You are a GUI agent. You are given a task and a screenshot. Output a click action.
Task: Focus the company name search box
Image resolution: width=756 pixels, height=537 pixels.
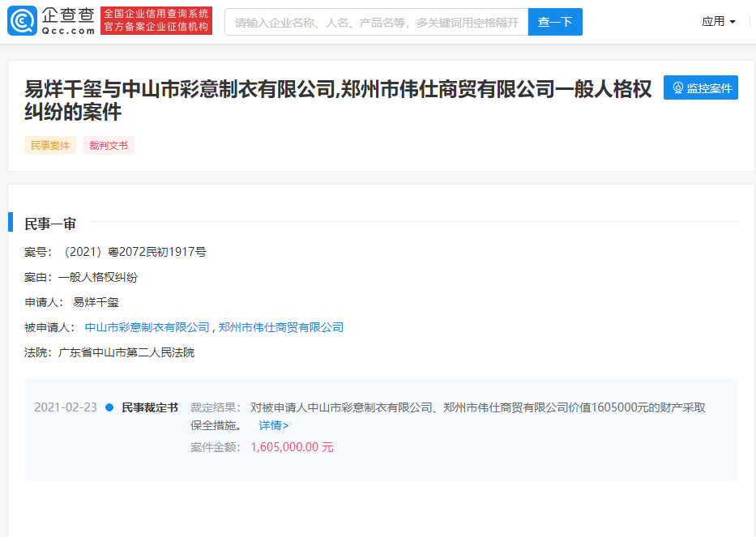[x=376, y=22]
